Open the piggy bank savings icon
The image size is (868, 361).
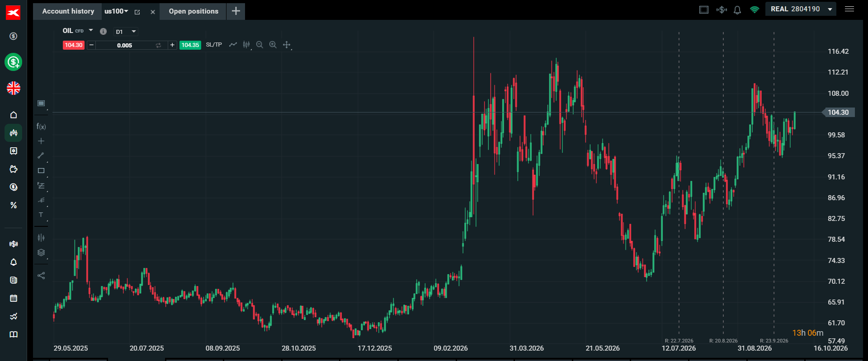[x=14, y=169]
